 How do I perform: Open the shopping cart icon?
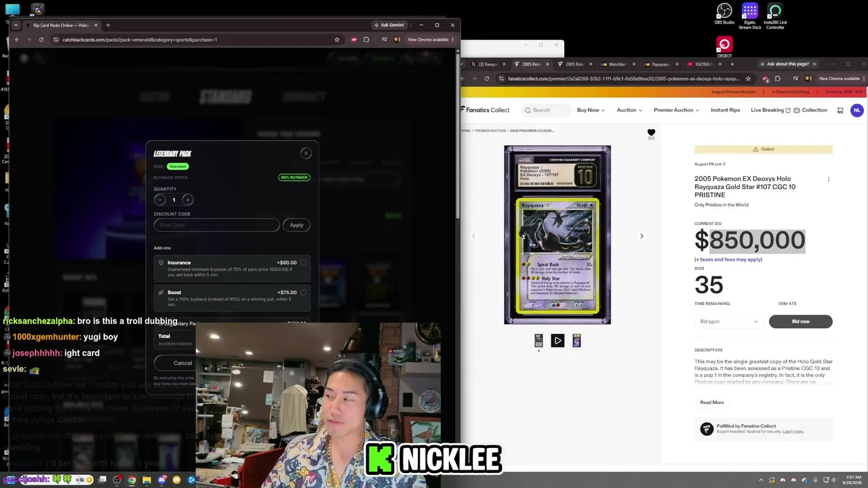coord(840,110)
